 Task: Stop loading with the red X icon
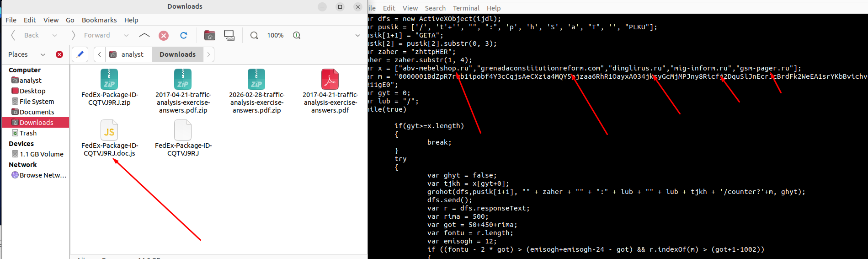pyautogui.click(x=164, y=35)
